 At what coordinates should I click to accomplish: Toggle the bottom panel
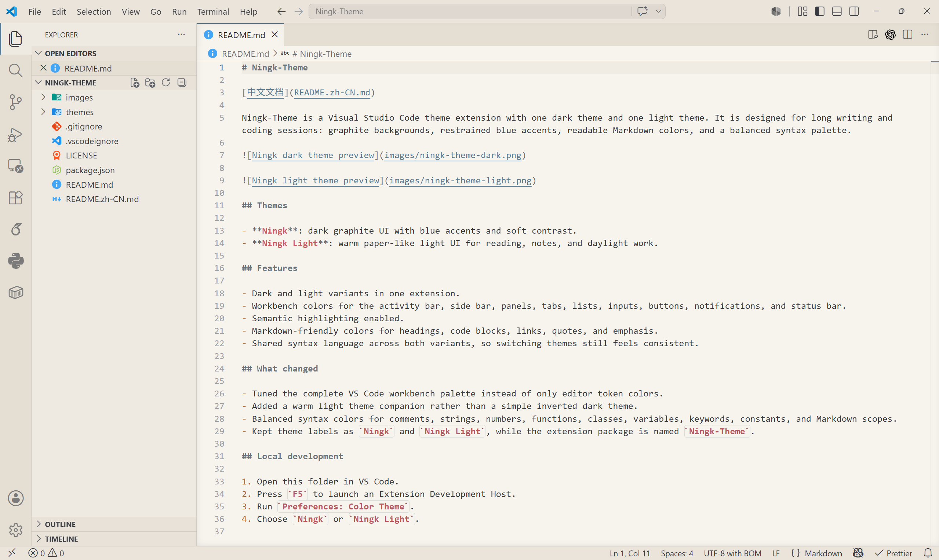[837, 11]
